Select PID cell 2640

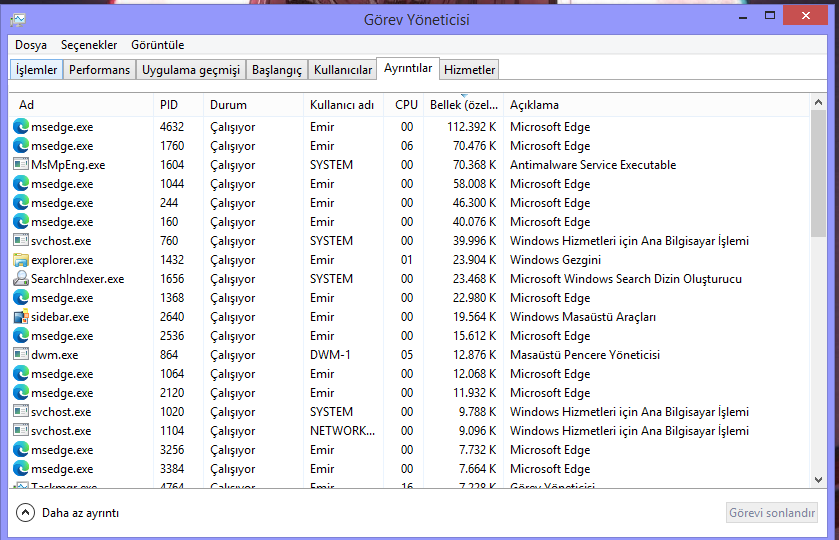pyautogui.click(x=172, y=317)
